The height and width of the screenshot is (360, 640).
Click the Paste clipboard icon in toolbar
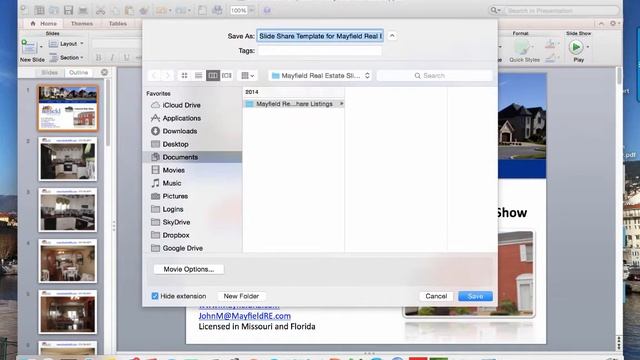point(129,11)
